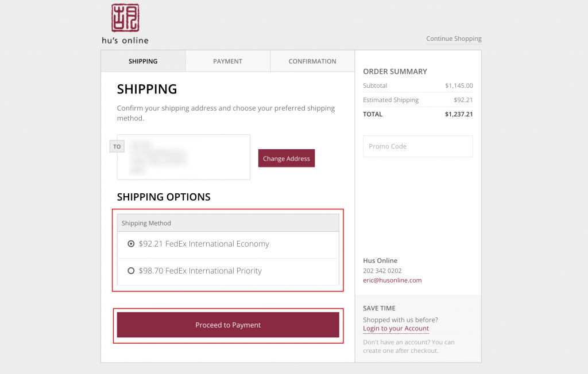Click the Estimated Shipping amount $92.21
Screen dimensions: 588x374
[463, 100]
